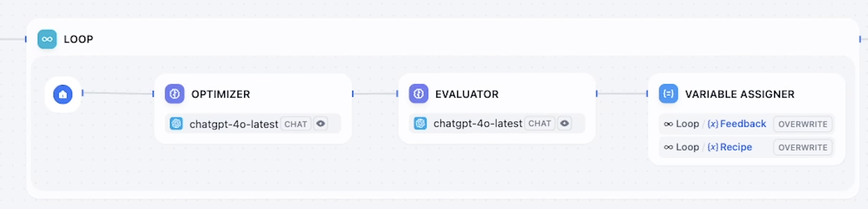This screenshot has width=868, height=209.
Task: Toggle the eye icon in Optimizer node
Action: (320, 124)
